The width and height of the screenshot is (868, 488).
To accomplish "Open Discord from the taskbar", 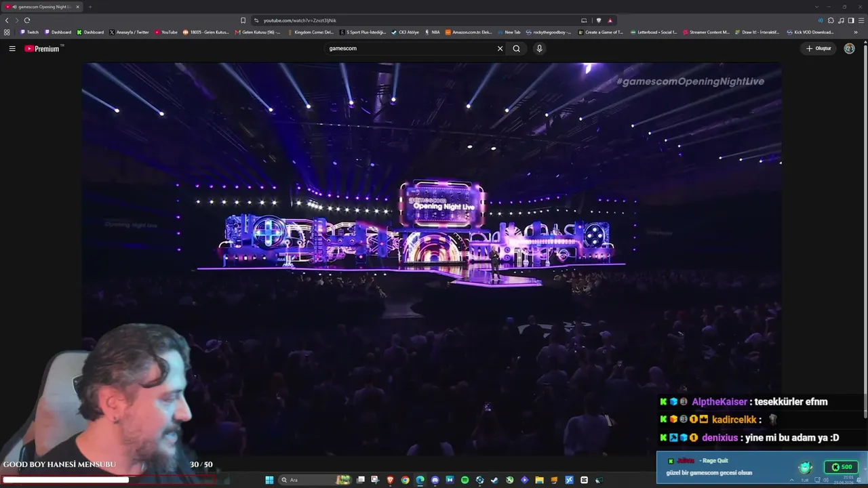I will tap(435, 480).
